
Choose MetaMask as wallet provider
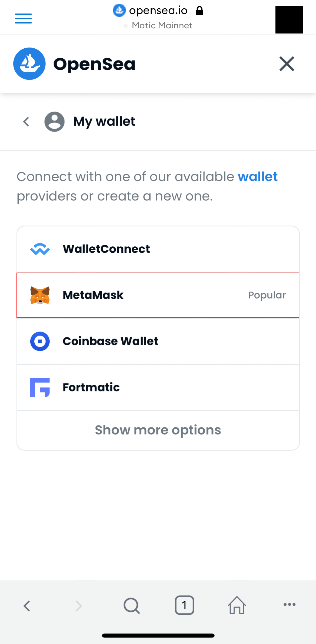click(158, 295)
